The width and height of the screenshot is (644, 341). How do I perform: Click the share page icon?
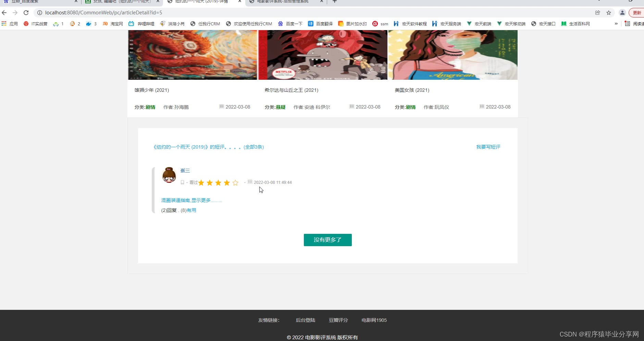(x=597, y=13)
